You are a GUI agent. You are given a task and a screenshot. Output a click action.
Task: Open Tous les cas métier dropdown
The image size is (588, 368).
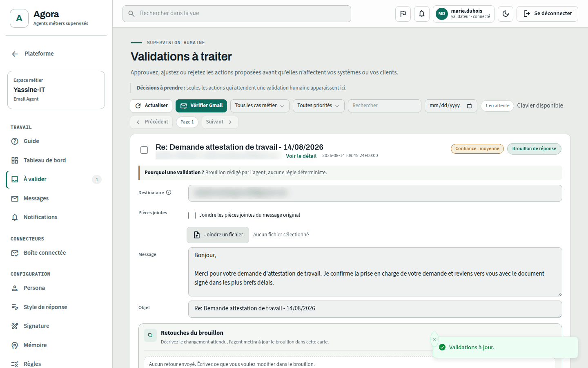(x=260, y=105)
